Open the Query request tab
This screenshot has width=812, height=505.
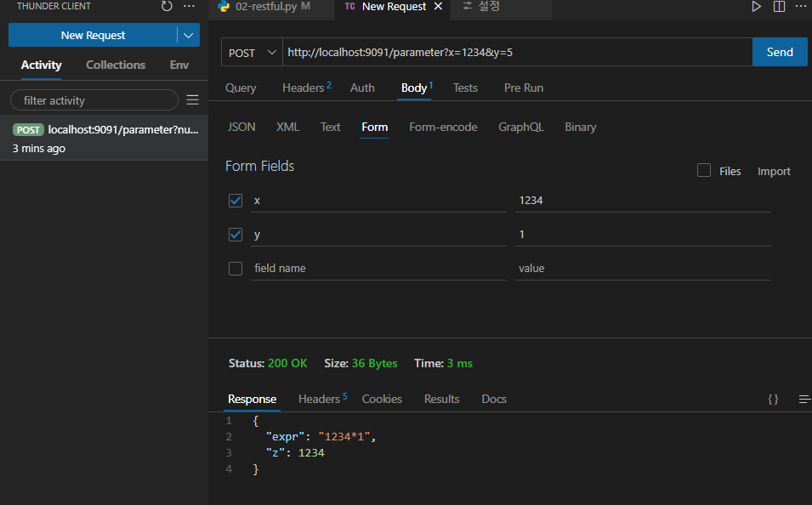pos(241,88)
